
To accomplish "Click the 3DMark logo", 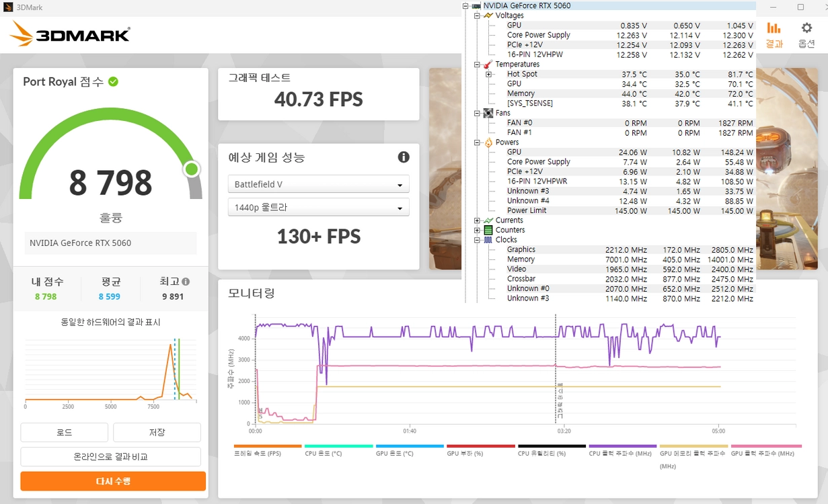I will 70,34.
